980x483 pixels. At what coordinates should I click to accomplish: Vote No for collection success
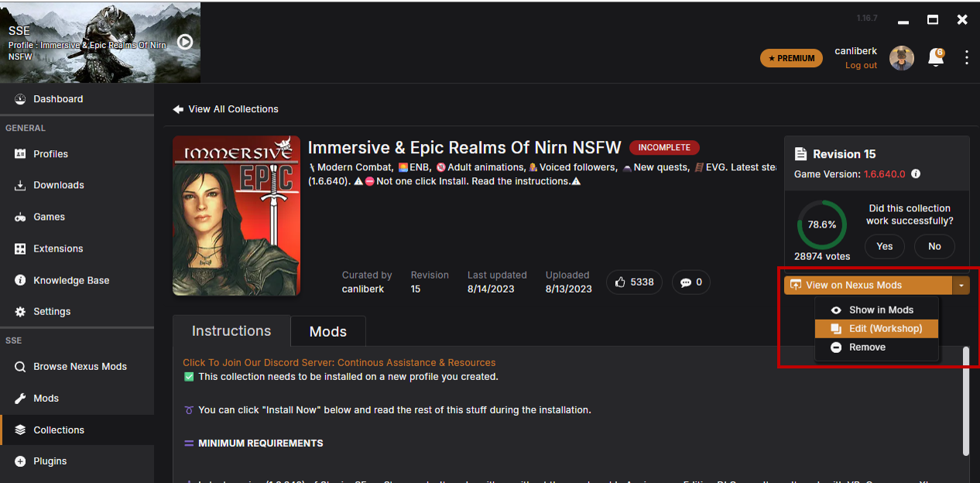point(934,246)
